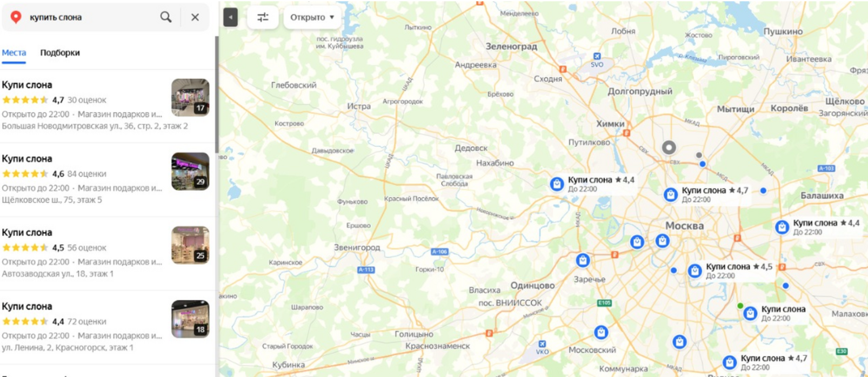Select the shop marker near Заречье

pos(583,261)
